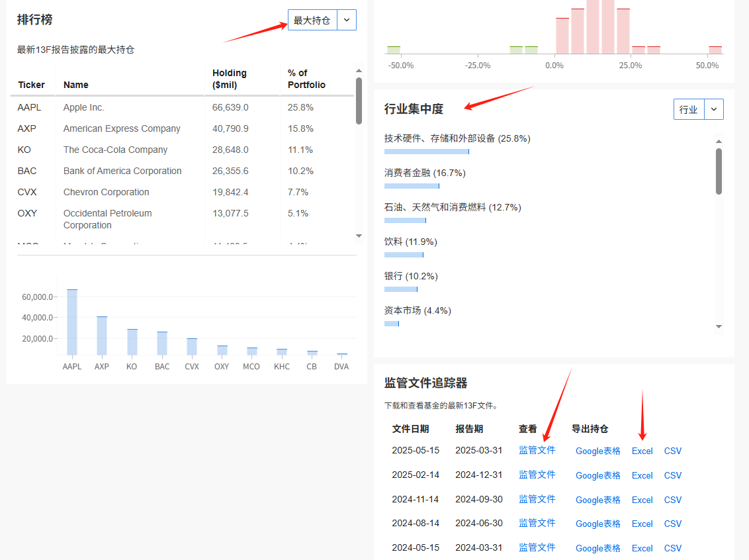Download Excel for the 2025-02-14 filing
Image resolution: width=749 pixels, height=560 pixels.
point(642,475)
